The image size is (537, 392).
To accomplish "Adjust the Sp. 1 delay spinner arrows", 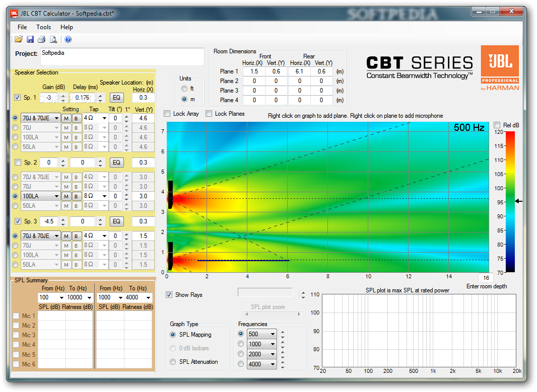I will tap(100, 98).
